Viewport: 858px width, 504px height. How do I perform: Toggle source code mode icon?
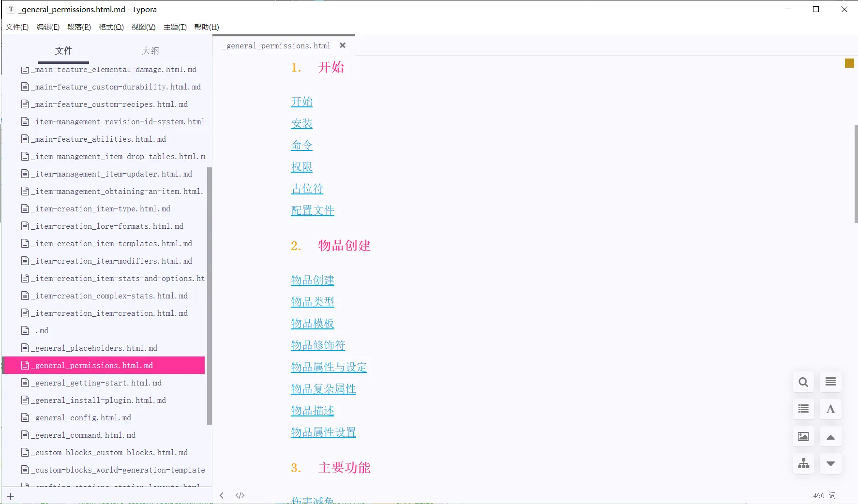click(x=240, y=495)
